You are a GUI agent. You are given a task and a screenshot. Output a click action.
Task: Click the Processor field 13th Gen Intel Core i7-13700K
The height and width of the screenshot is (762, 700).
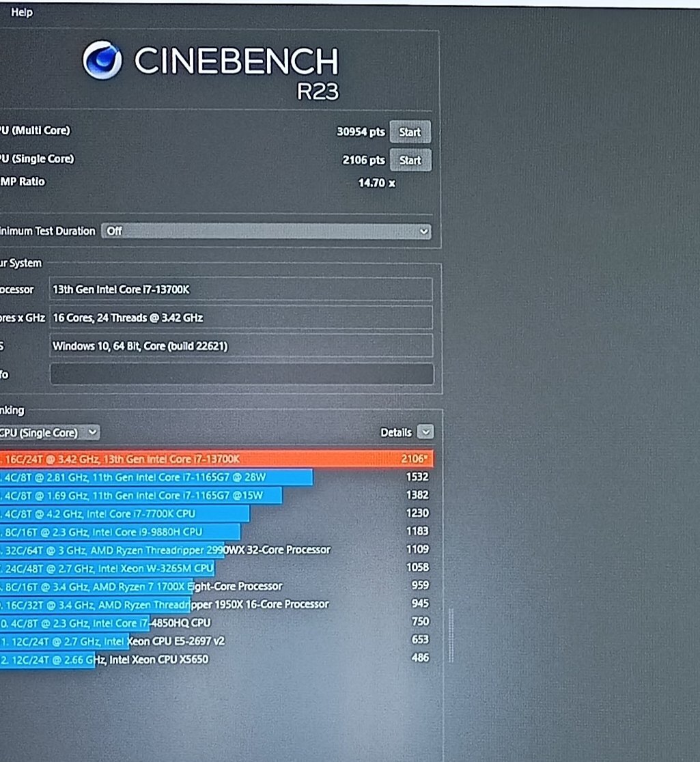tap(241, 290)
